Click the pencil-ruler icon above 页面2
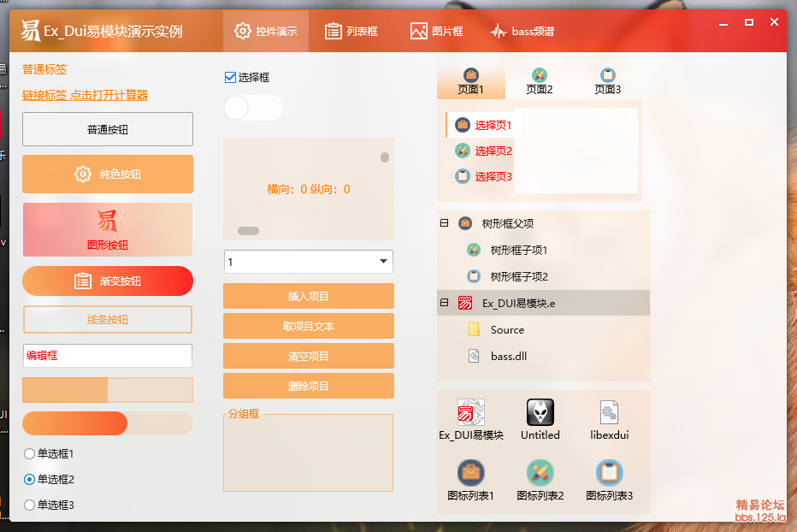797x532 pixels. pos(540,75)
